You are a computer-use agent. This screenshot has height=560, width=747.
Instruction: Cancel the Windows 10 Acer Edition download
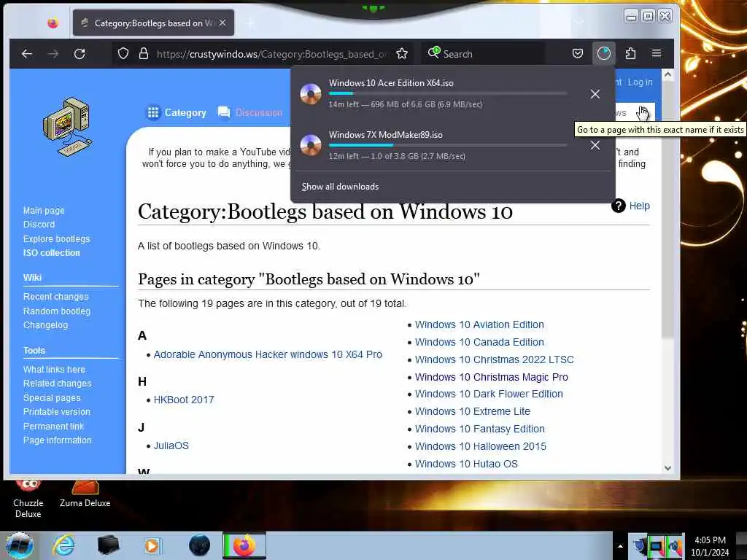(595, 94)
